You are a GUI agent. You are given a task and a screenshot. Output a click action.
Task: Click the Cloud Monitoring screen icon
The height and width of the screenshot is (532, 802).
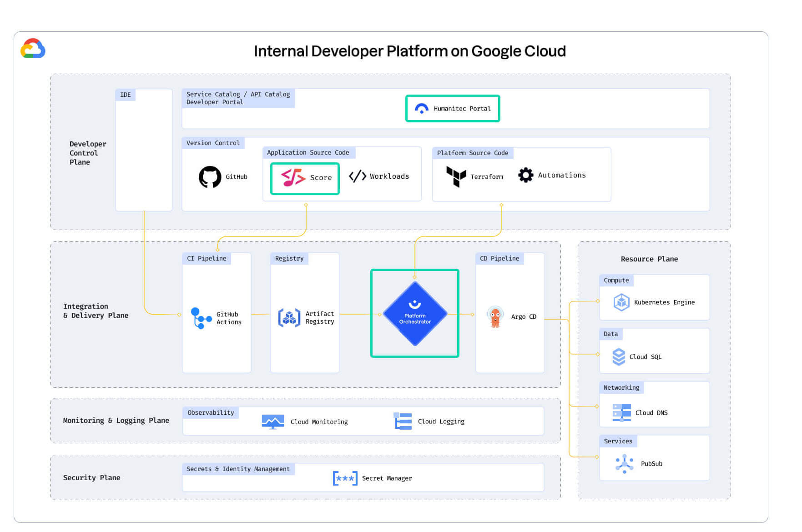272,422
